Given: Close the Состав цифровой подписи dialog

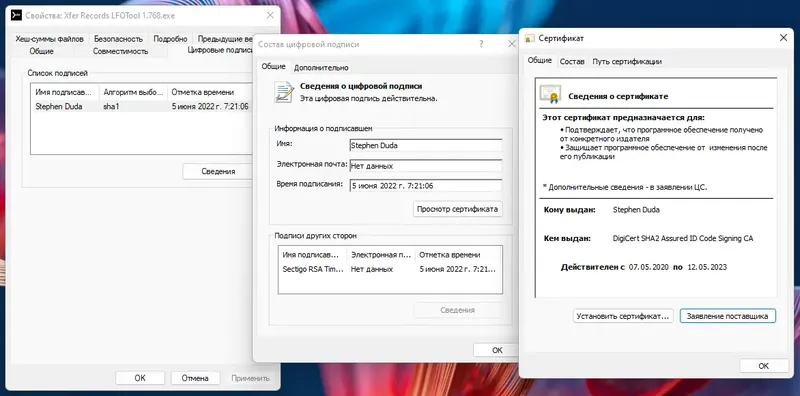Looking at the screenshot, I should pyautogui.click(x=512, y=44).
